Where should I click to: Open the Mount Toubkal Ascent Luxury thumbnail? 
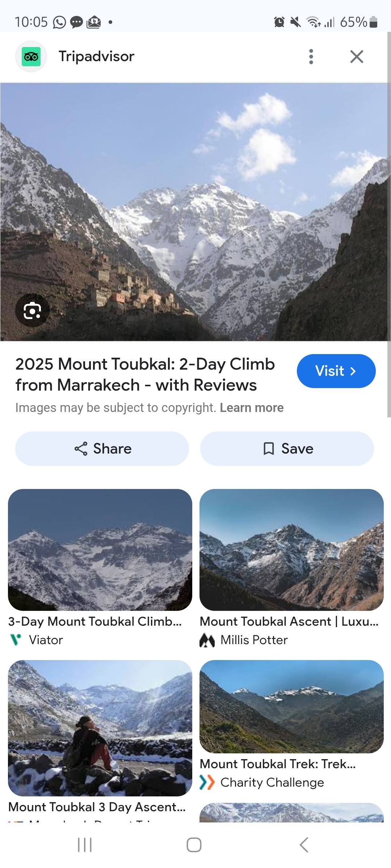[x=291, y=550]
